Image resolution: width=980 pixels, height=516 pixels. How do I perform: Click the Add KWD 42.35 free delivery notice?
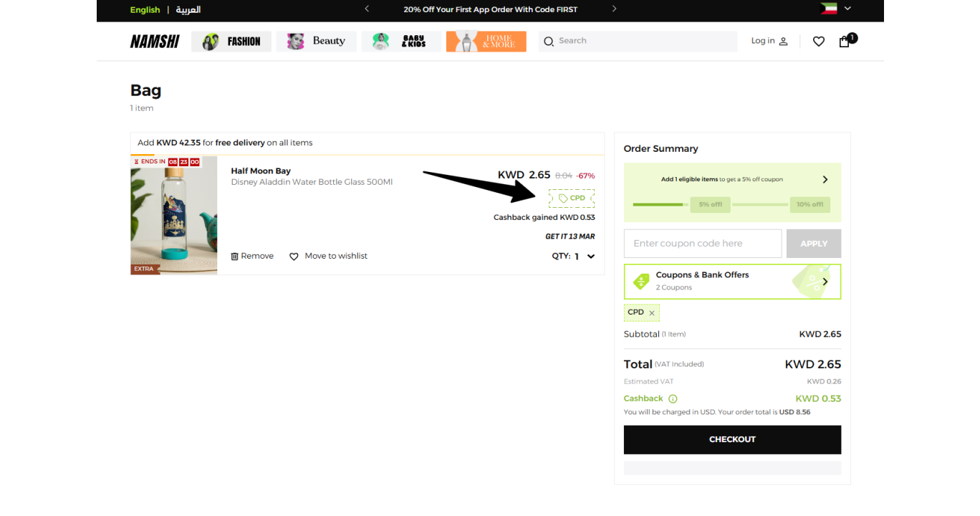pyautogui.click(x=225, y=143)
